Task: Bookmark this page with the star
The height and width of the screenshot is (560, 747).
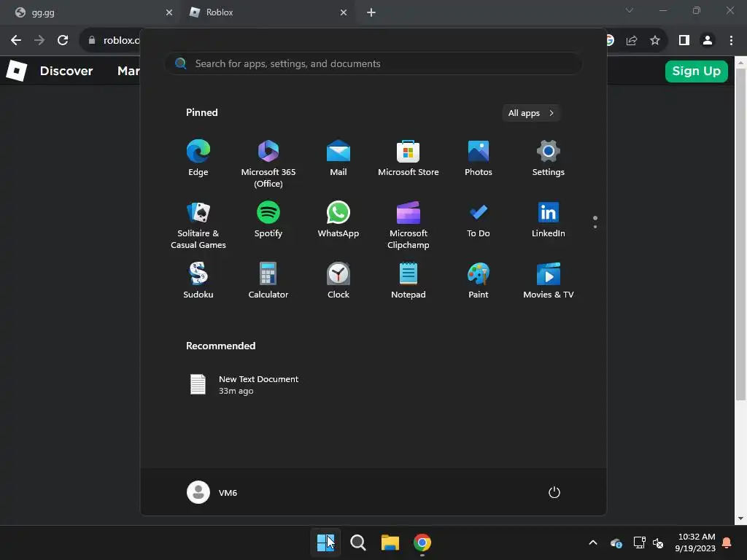Action: (x=655, y=41)
